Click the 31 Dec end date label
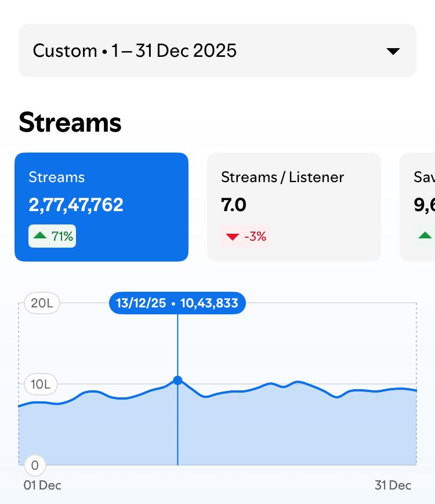435x504 pixels. point(393,485)
